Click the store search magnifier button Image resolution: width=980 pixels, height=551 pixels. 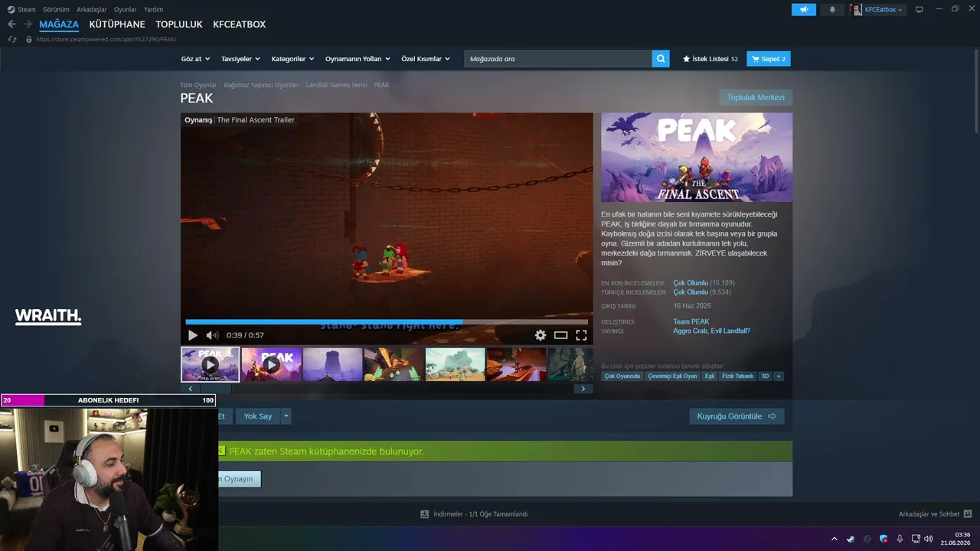click(x=661, y=59)
